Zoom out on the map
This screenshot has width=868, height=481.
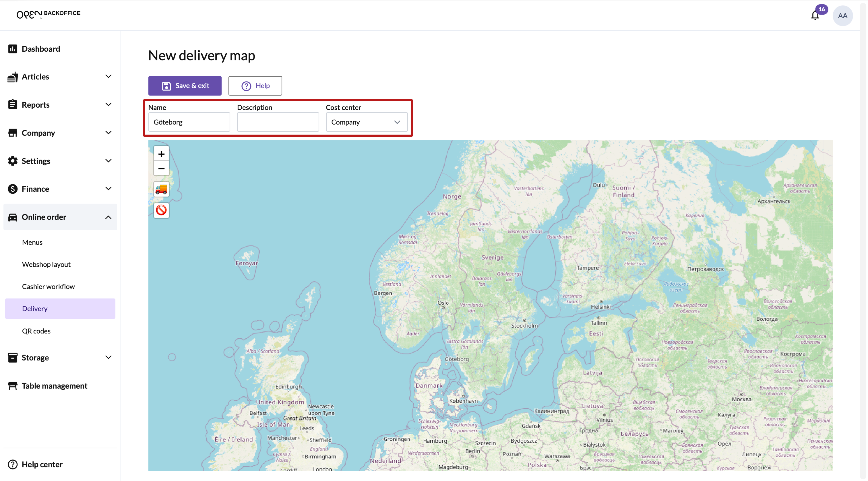pos(161,168)
